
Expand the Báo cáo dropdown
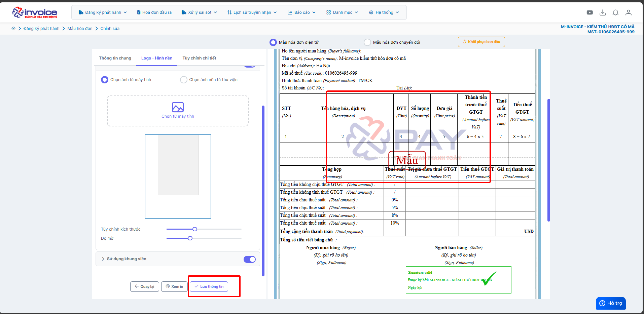pyautogui.click(x=301, y=12)
